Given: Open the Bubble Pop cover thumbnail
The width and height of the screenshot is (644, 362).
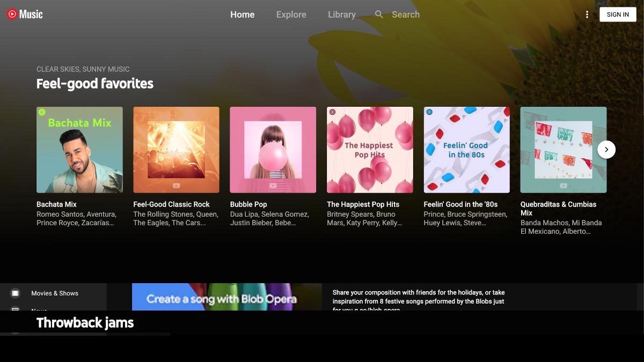Looking at the screenshot, I should (273, 150).
